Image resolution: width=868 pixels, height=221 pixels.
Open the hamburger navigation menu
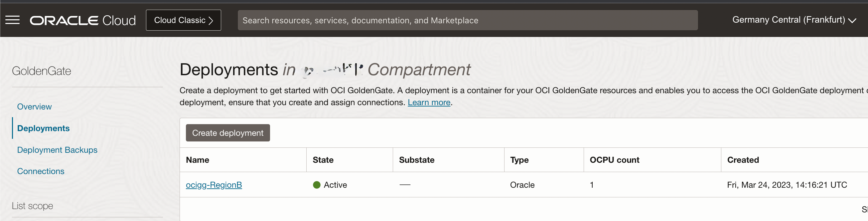[x=12, y=20]
